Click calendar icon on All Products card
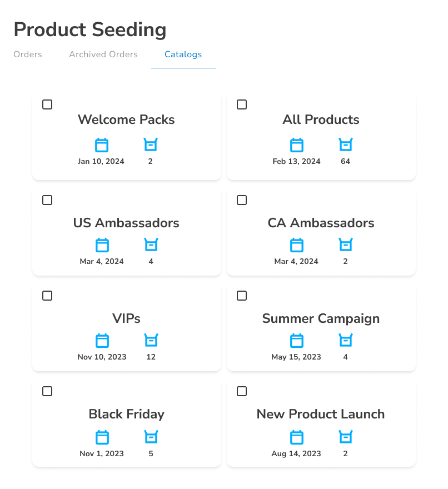448x489 pixels. [297, 144]
